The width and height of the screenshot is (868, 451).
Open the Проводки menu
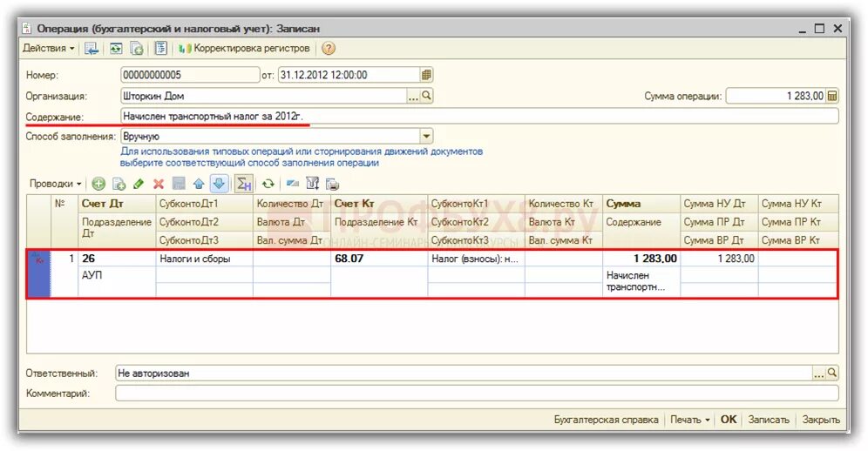point(56,184)
